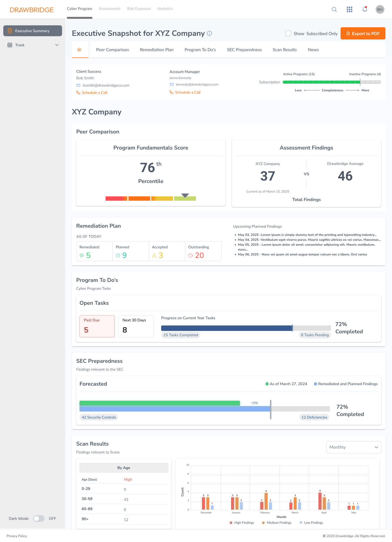The image size is (392, 542).
Task: Open the apps grid menu icon
Action: coord(350,10)
